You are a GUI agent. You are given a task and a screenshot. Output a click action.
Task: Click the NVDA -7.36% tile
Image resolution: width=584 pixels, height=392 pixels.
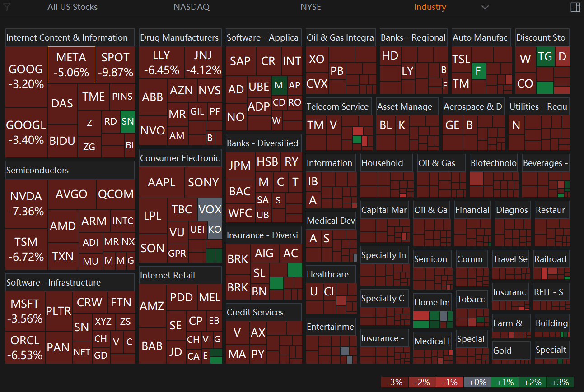(26, 204)
